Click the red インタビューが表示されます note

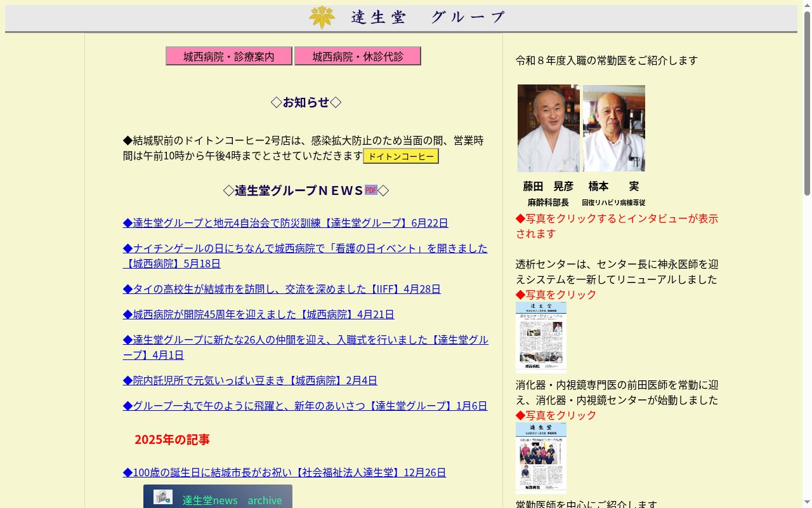tap(617, 226)
